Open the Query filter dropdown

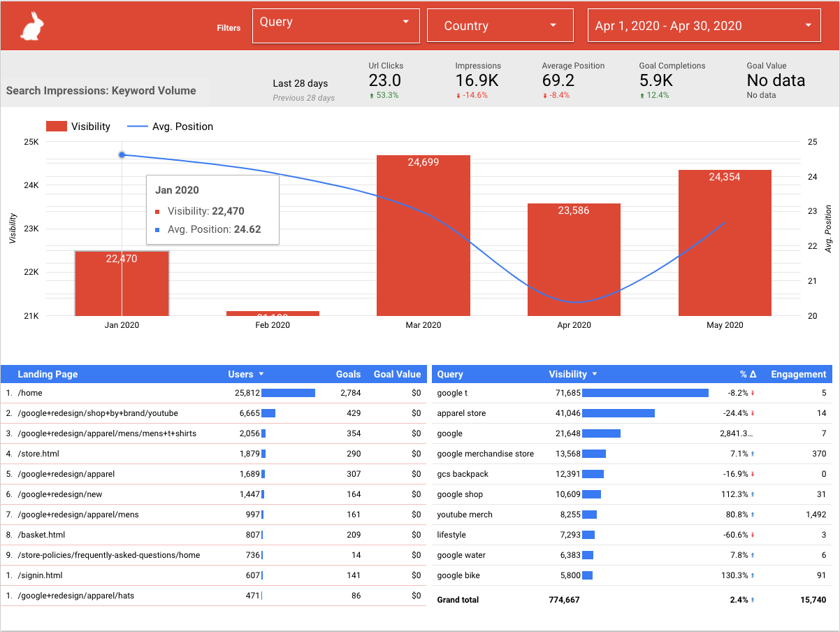335,24
